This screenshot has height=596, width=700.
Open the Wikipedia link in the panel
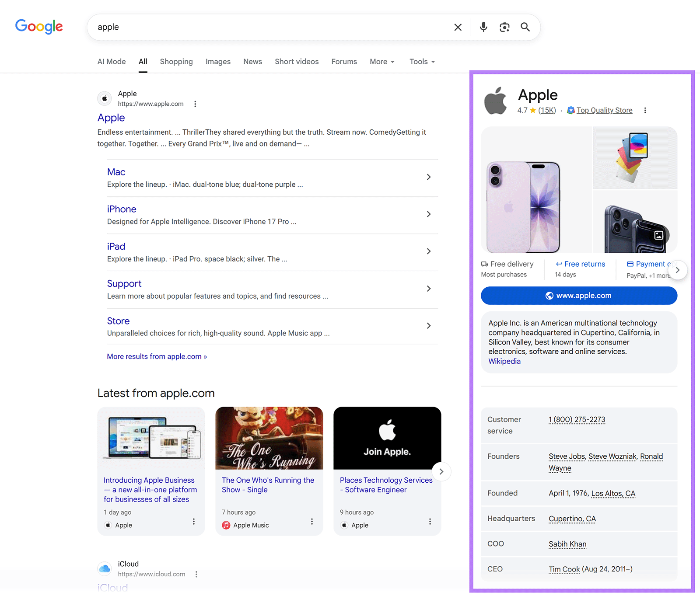pos(504,361)
